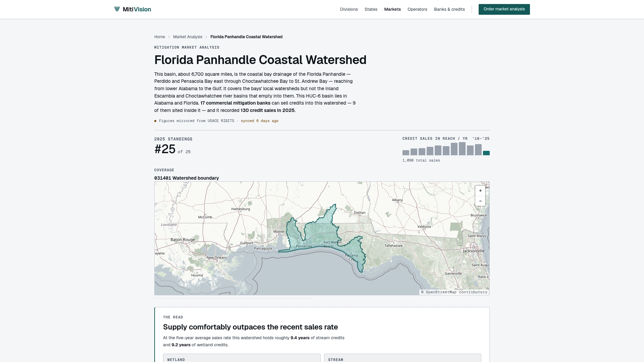
Task: Click the 'Figures mirrored from USACE RIBITS' note
Action: coord(197,121)
